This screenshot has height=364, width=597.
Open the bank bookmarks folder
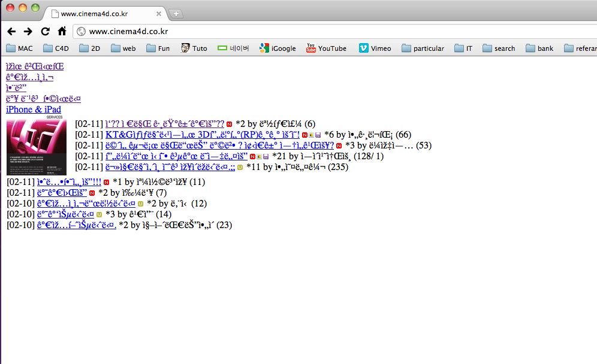click(x=539, y=48)
